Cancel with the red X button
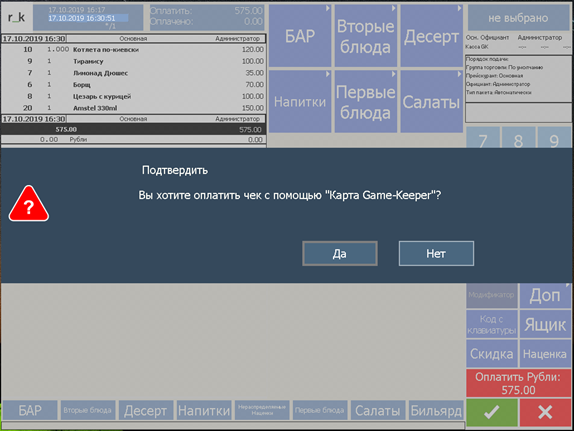Screen dimensions: 574x431 [545, 412]
